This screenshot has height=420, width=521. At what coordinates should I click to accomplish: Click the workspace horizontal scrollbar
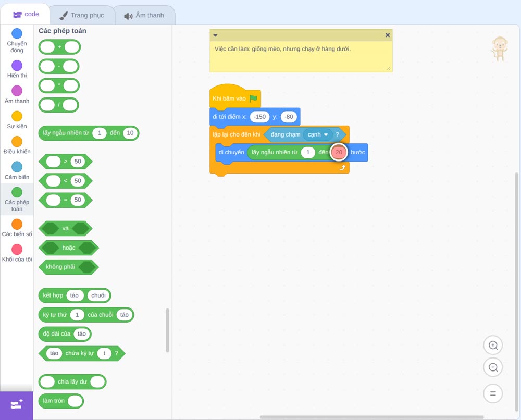372,417
